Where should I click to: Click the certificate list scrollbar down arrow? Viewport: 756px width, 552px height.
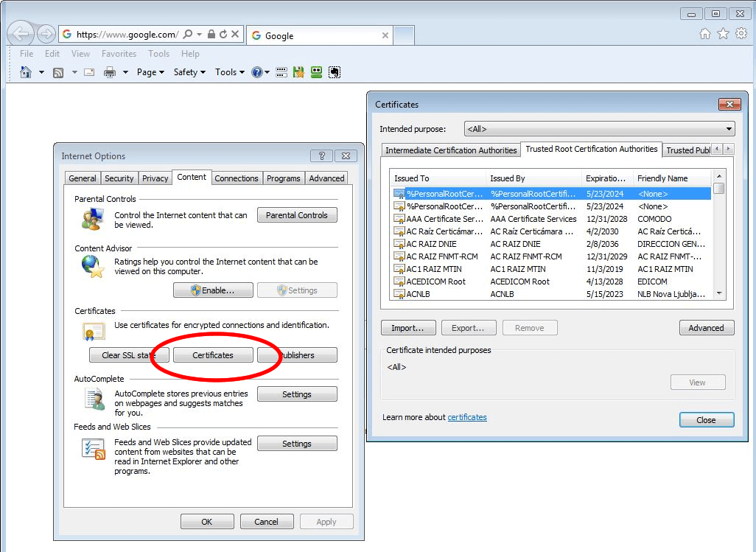coord(720,294)
